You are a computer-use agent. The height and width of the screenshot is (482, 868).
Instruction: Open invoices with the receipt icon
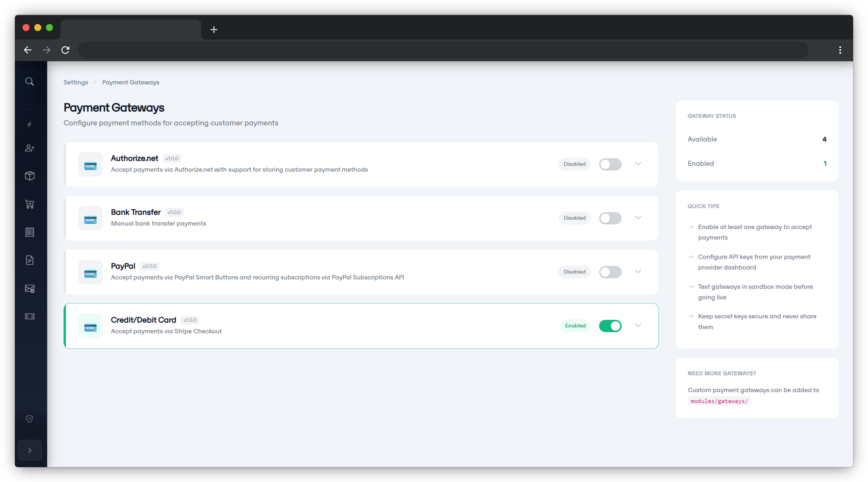coord(30,232)
